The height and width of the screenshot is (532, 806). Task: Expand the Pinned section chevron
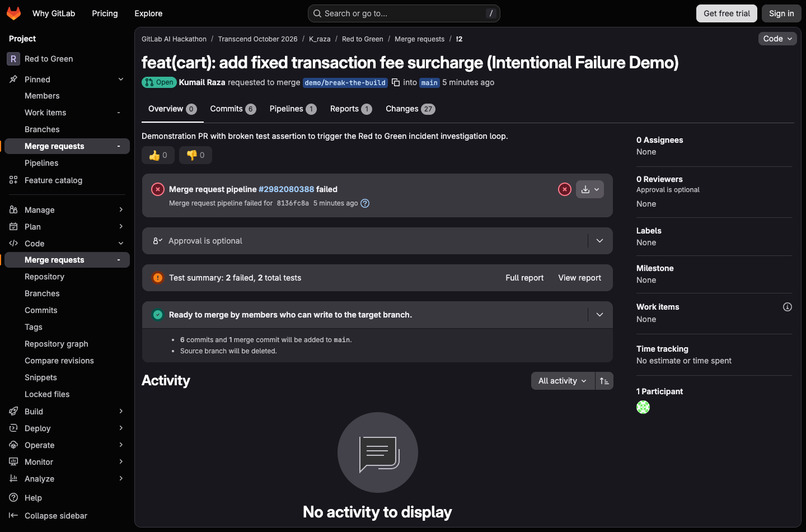tap(121, 79)
